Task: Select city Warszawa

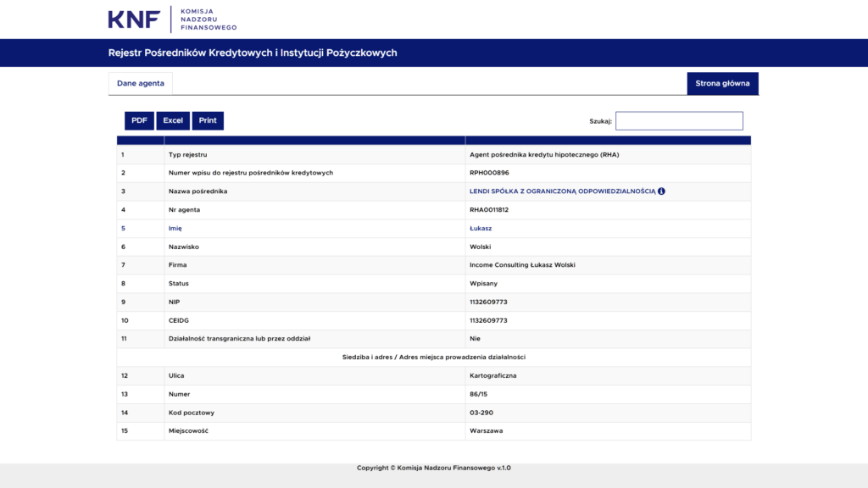Action: pyautogui.click(x=486, y=431)
